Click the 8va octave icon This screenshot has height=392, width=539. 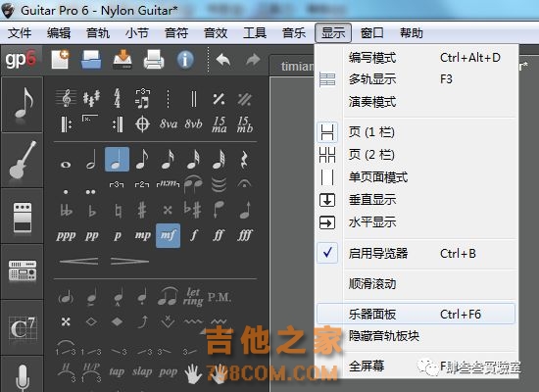coord(169,123)
